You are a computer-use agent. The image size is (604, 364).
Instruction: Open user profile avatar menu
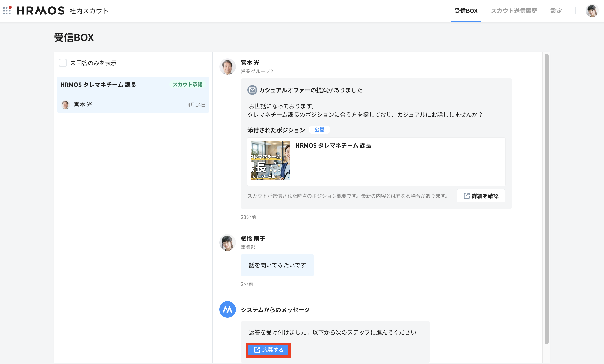(592, 11)
